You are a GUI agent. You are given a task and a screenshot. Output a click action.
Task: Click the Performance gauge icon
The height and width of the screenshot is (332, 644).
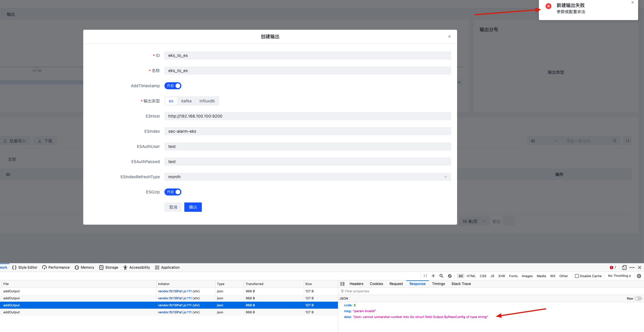(x=44, y=267)
